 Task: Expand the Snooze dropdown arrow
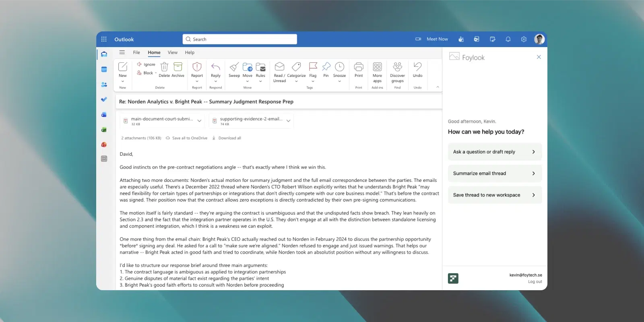pos(340,81)
